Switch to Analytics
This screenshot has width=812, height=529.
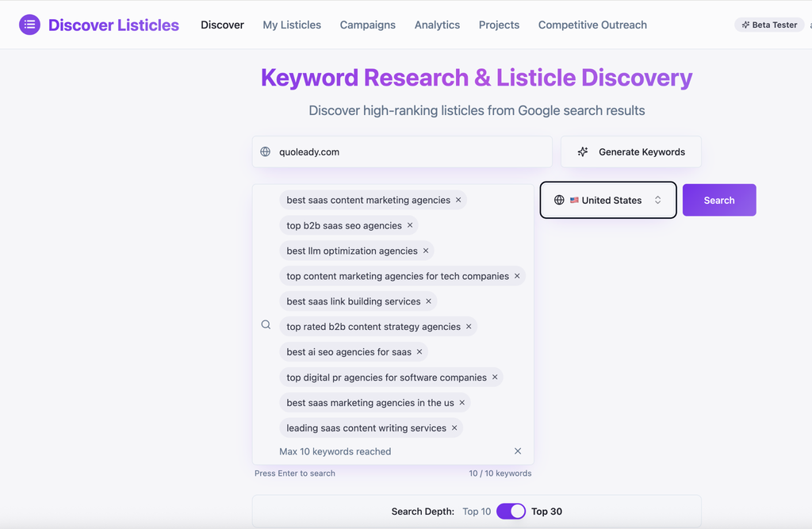click(x=437, y=25)
